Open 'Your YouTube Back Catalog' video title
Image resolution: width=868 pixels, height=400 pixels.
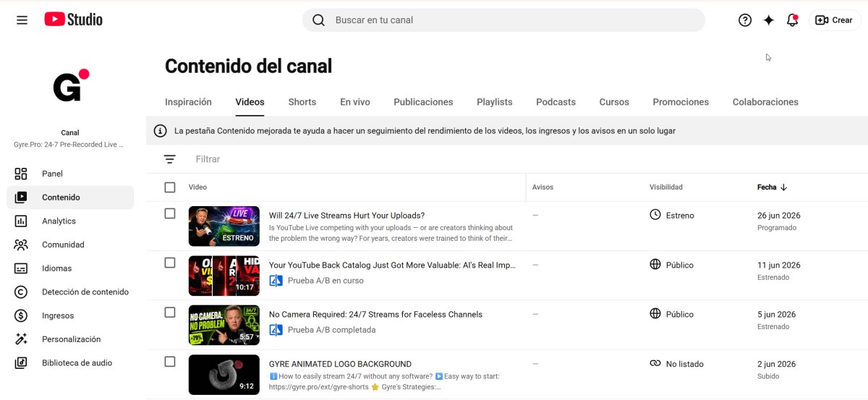[392, 265]
